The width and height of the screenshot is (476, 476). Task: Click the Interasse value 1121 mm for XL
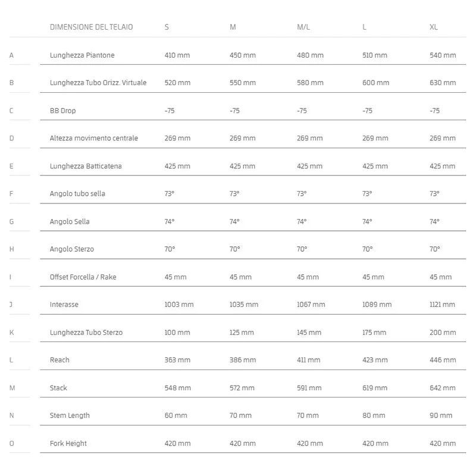(x=442, y=305)
